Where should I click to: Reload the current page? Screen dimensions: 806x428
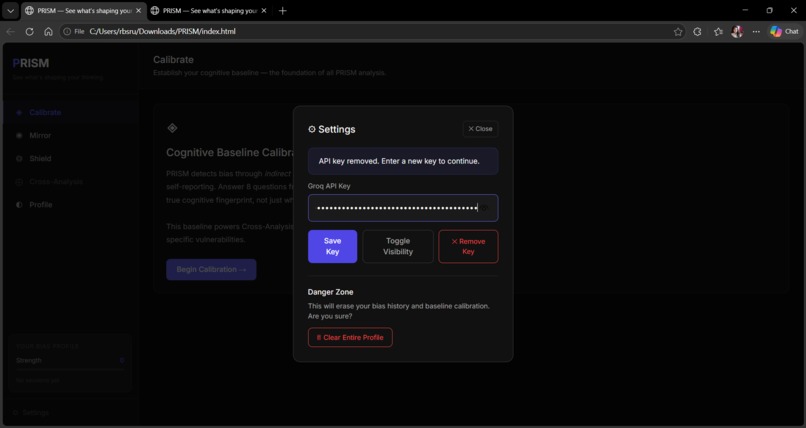point(29,31)
